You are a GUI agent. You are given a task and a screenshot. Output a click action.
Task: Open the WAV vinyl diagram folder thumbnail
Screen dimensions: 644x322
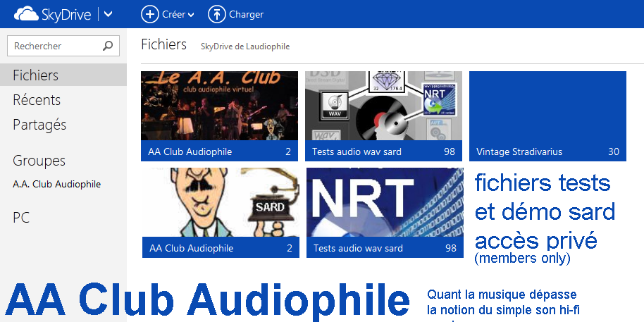[383, 106]
